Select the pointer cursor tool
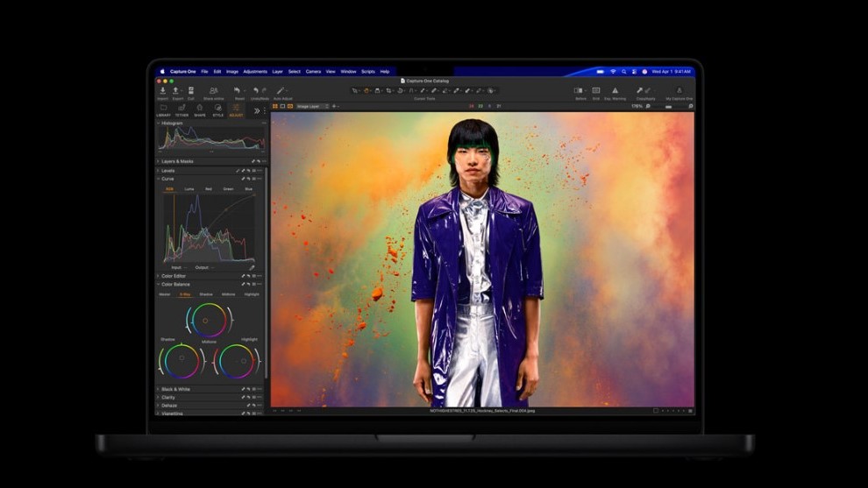The image size is (868, 488). click(354, 90)
